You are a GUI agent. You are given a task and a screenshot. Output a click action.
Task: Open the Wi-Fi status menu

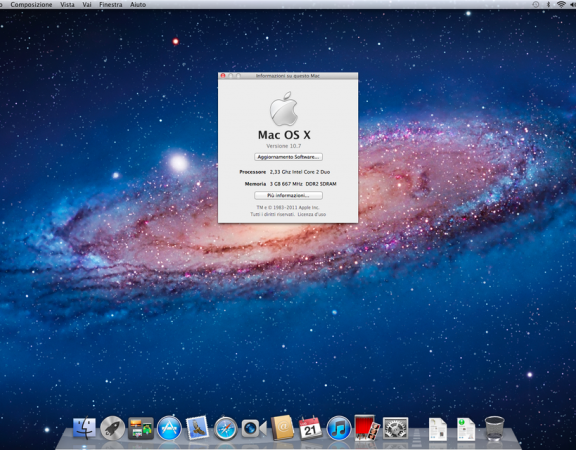(561, 4)
